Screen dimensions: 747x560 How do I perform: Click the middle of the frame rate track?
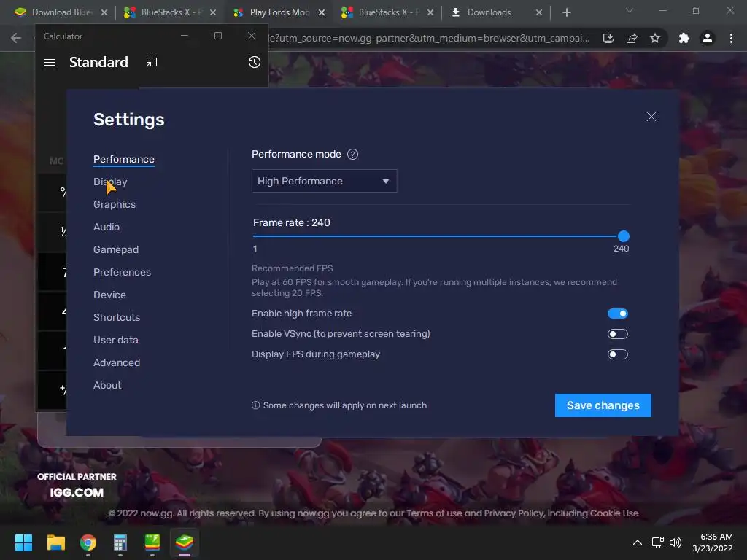[438, 236]
